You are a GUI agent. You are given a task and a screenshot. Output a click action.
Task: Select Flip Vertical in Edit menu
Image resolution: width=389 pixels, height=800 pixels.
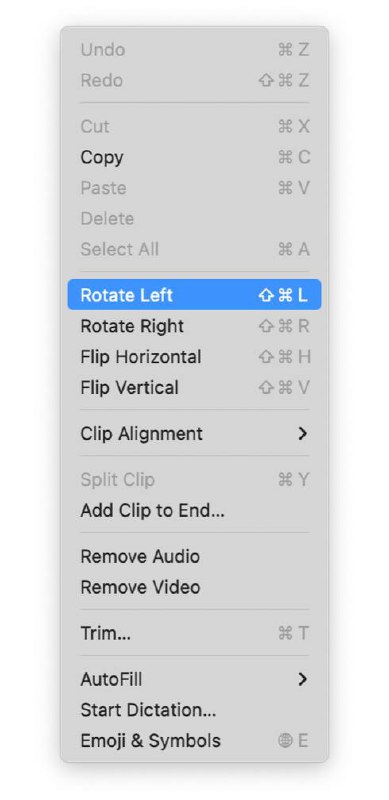[194, 387]
